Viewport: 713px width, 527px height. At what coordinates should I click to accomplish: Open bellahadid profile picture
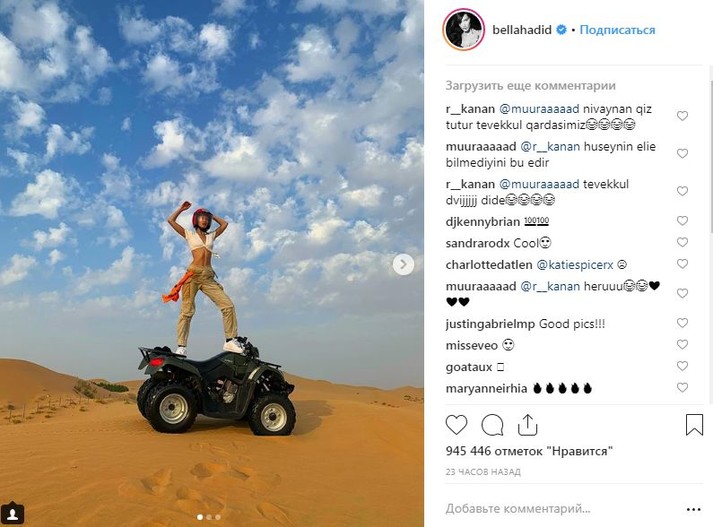click(463, 30)
